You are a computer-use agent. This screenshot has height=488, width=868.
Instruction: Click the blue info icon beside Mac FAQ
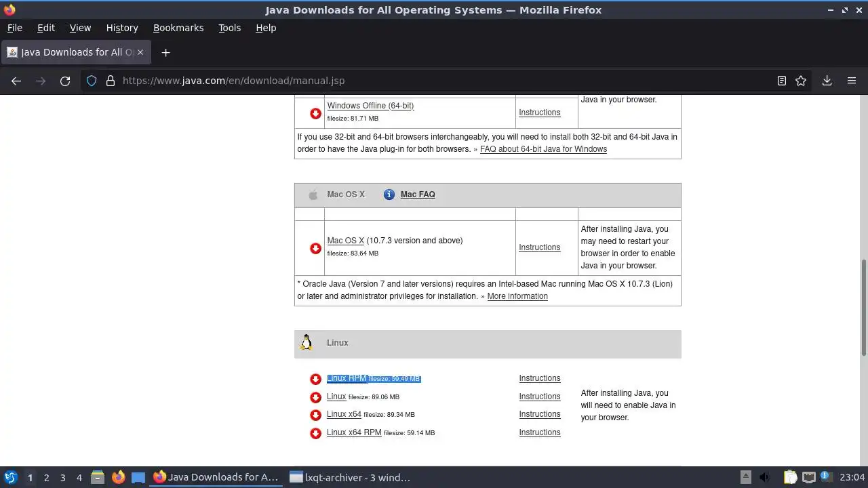pyautogui.click(x=389, y=195)
